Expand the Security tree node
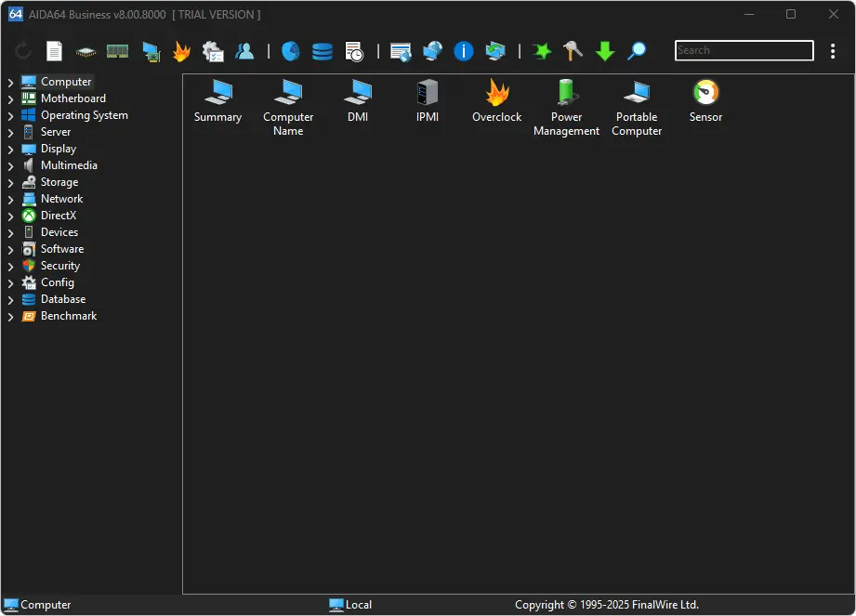856x616 pixels. (x=10, y=267)
